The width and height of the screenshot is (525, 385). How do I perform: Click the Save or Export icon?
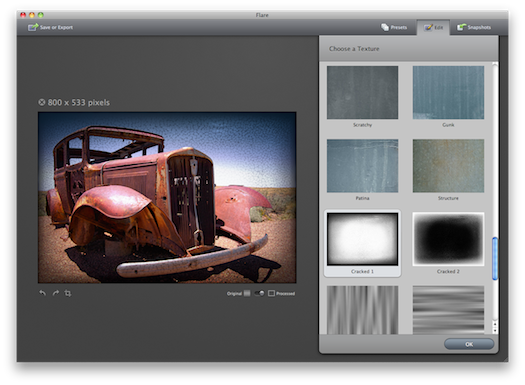pos(33,27)
